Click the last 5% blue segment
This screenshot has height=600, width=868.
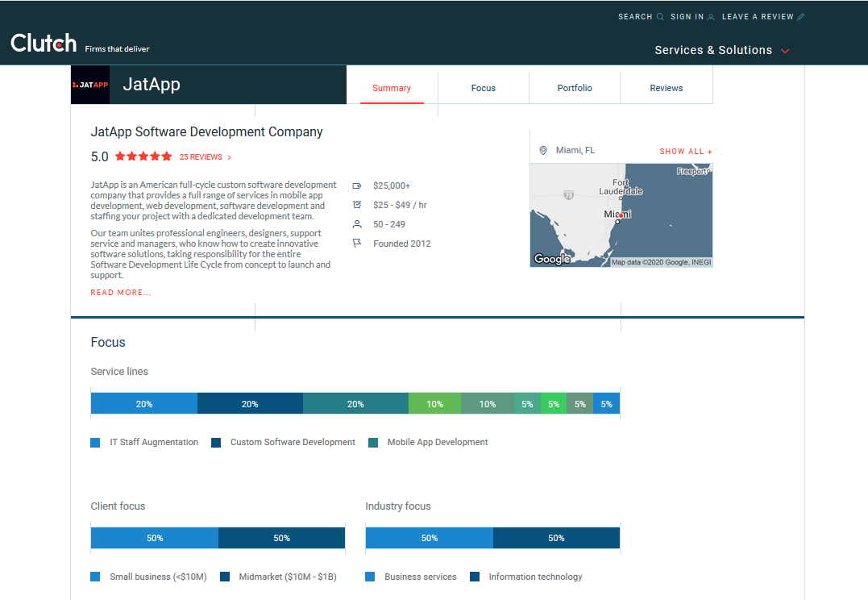(607, 404)
